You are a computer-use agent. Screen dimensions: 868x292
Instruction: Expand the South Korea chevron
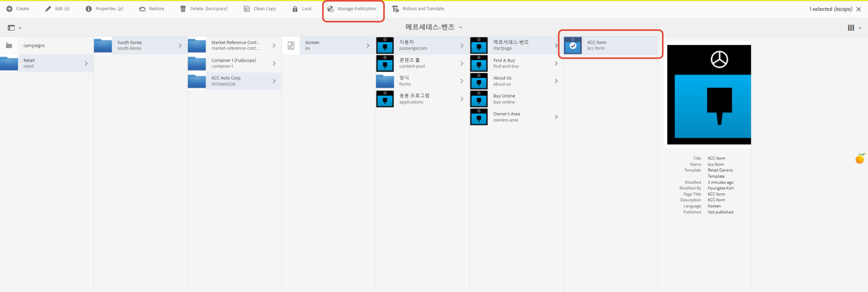180,45
